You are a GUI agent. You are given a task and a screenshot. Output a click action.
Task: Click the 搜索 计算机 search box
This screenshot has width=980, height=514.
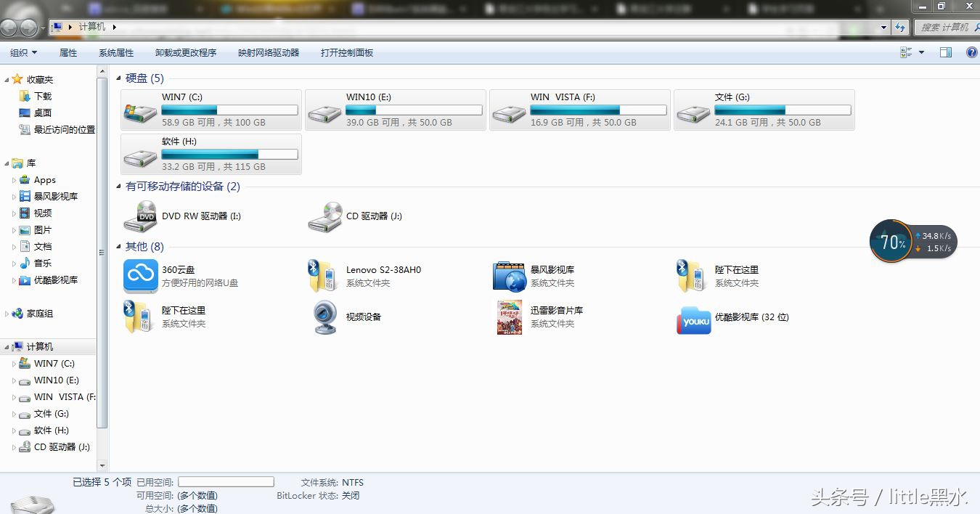click(947, 27)
